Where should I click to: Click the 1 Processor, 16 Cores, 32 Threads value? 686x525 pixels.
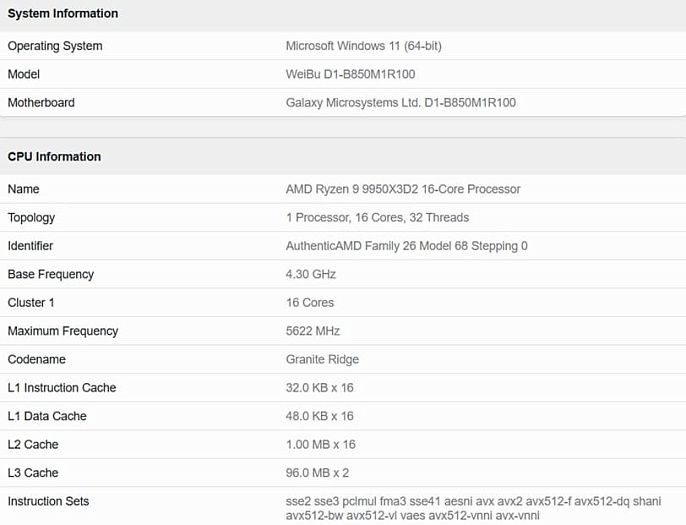tap(377, 217)
